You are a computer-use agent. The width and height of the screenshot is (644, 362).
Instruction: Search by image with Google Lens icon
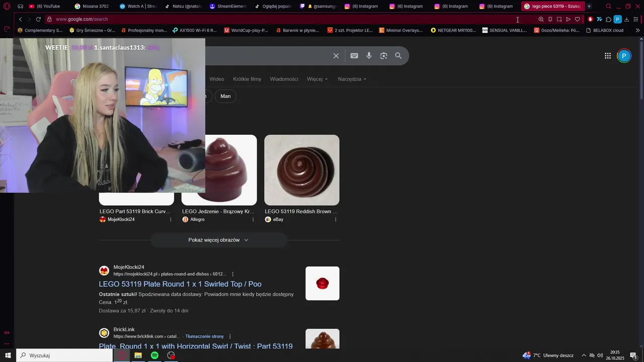click(x=383, y=56)
